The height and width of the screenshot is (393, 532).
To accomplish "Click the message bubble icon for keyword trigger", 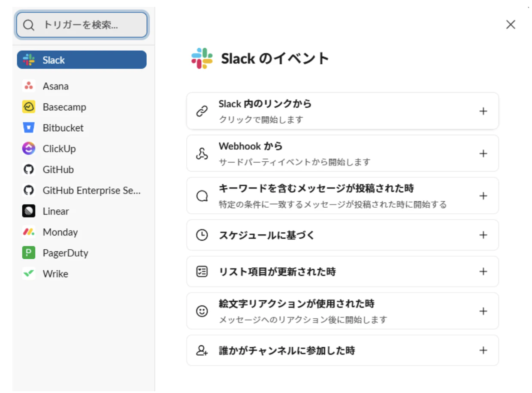I will (202, 196).
